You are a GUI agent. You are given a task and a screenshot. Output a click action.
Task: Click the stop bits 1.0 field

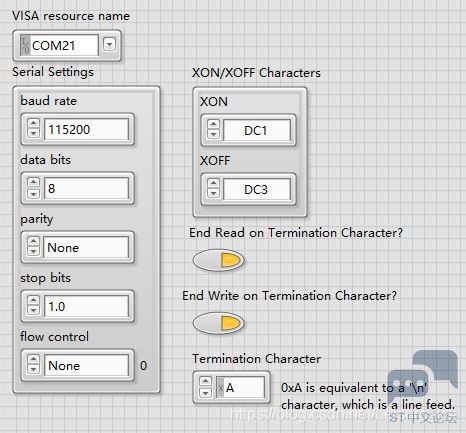coord(86,306)
